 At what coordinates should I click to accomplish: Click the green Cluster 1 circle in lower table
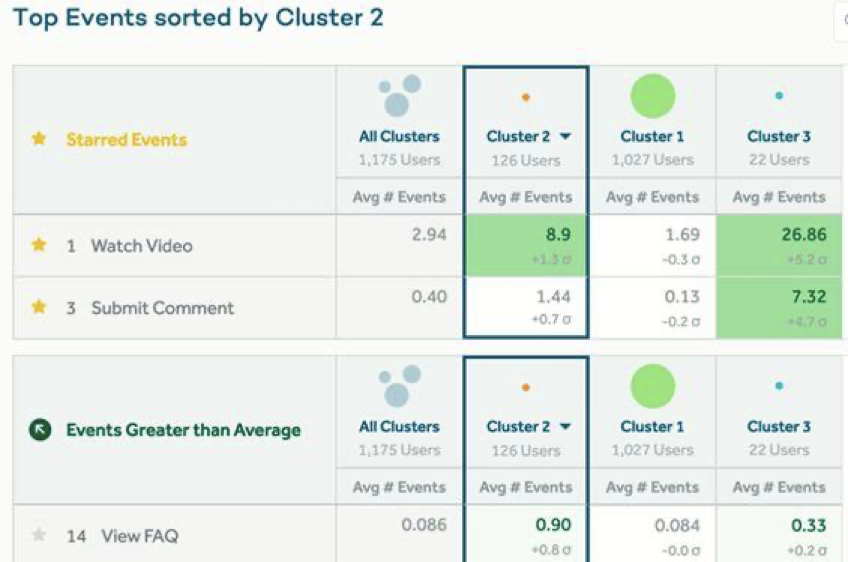point(653,386)
